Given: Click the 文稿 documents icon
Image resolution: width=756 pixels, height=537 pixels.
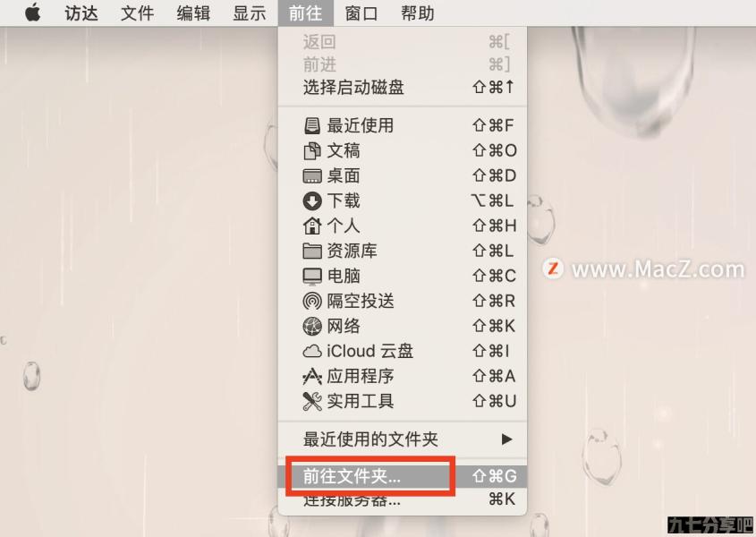Looking at the screenshot, I should pos(312,151).
